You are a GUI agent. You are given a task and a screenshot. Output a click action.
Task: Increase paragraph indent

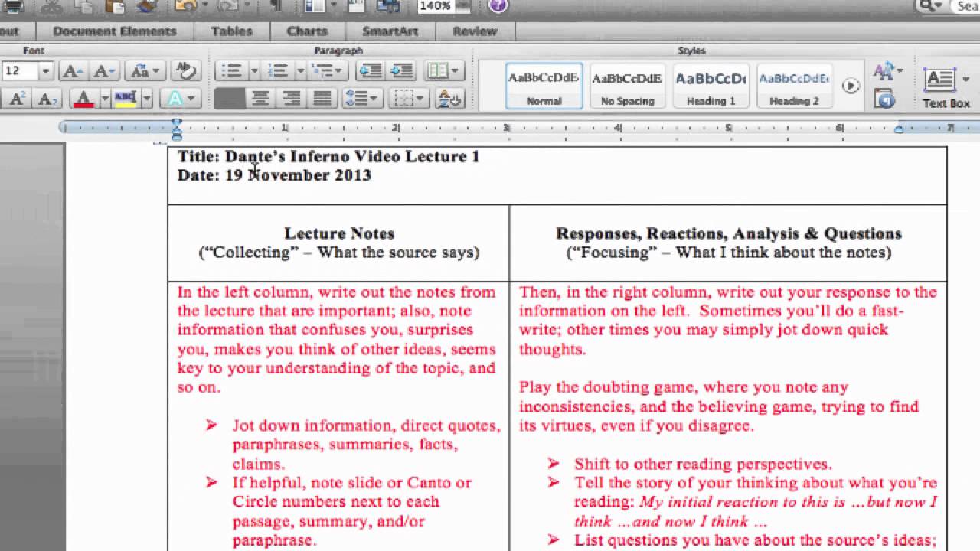[x=401, y=71]
